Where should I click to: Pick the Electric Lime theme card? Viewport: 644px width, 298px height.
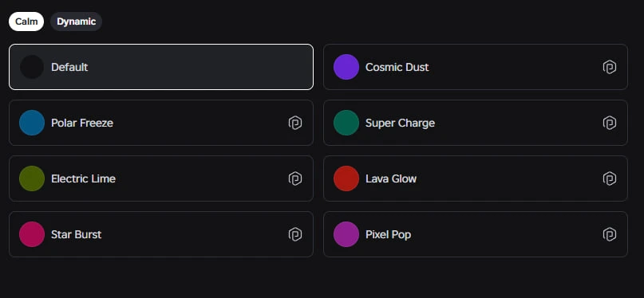(161, 178)
